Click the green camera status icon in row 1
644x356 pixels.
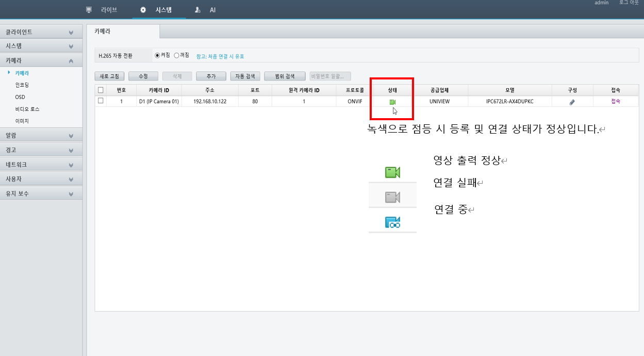click(x=392, y=102)
